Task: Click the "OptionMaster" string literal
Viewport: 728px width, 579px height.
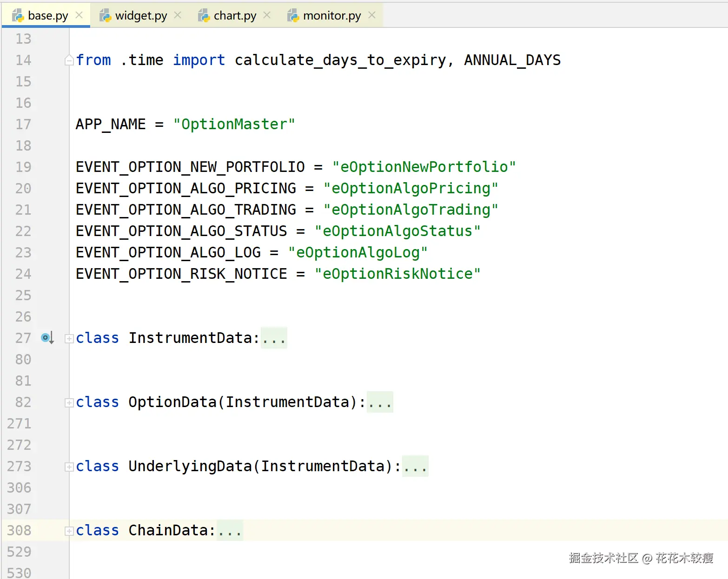Action: [x=234, y=124]
